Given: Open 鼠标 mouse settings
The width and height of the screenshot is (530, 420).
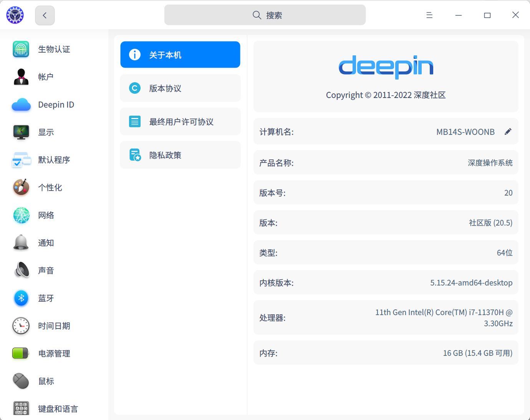Looking at the screenshot, I should point(46,381).
